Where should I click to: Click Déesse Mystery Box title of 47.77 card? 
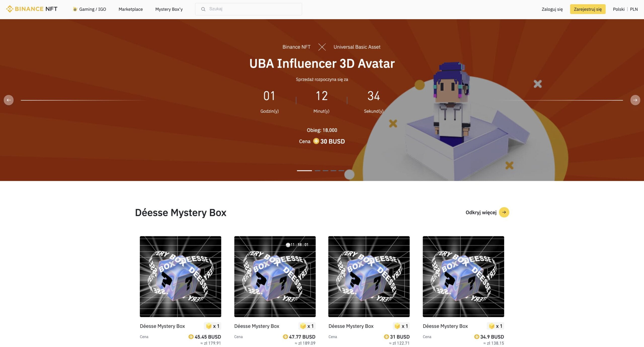257,326
